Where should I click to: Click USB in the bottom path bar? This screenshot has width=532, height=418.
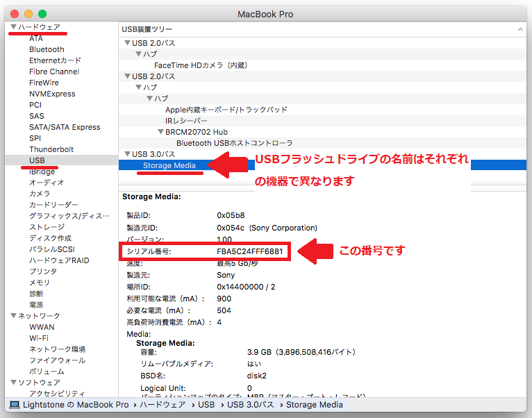coord(206,405)
